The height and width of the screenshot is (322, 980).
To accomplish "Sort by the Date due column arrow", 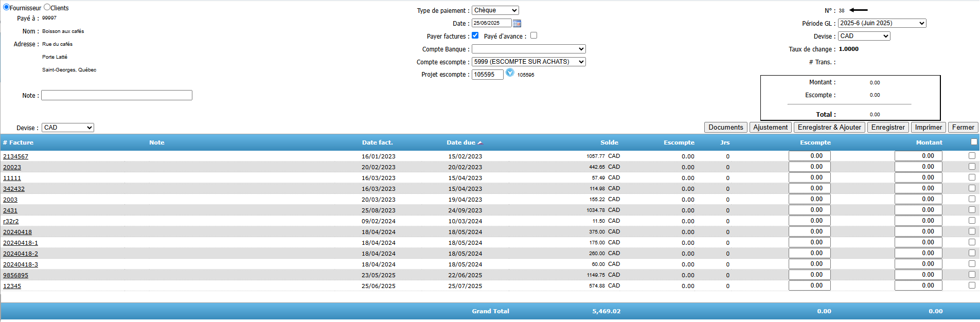I will click(479, 143).
